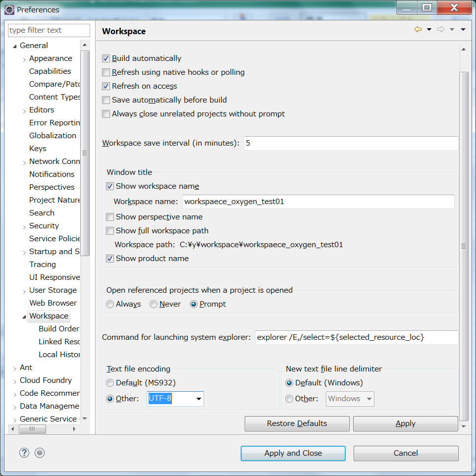Click inside the type filter text field
The height and width of the screenshot is (476, 476).
(x=49, y=30)
